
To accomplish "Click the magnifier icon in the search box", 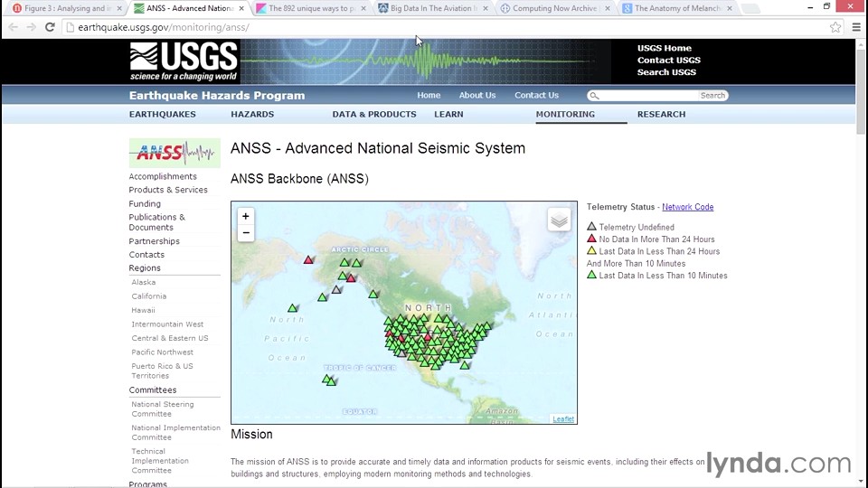I will [594, 96].
